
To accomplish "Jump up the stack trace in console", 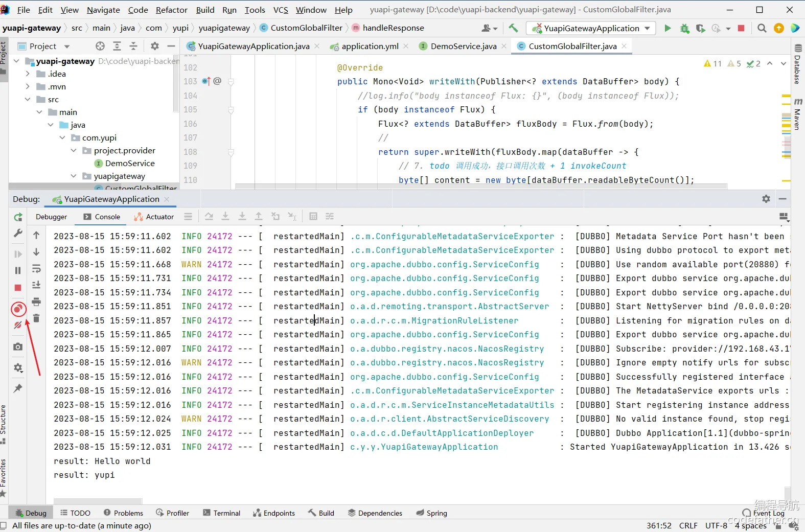I will [36, 235].
